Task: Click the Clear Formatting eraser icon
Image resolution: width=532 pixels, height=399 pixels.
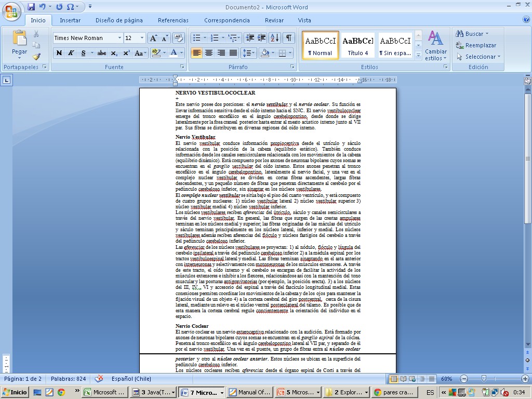Action: (x=179, y=38)
